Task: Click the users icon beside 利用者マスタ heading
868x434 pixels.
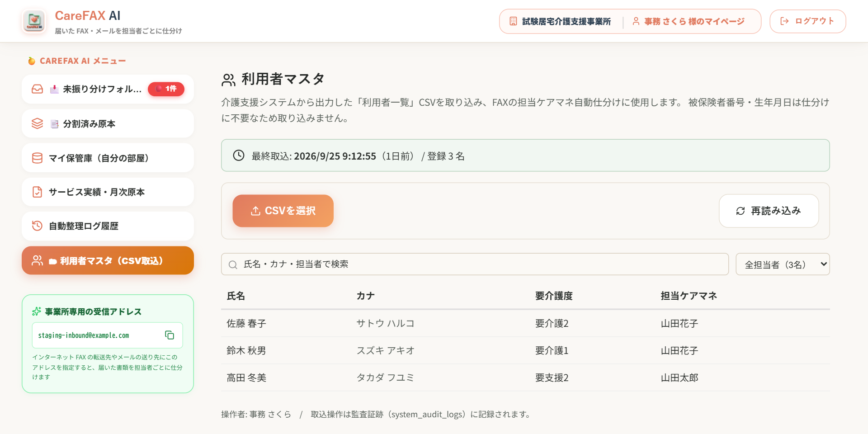Action: [x=228, y=80]
